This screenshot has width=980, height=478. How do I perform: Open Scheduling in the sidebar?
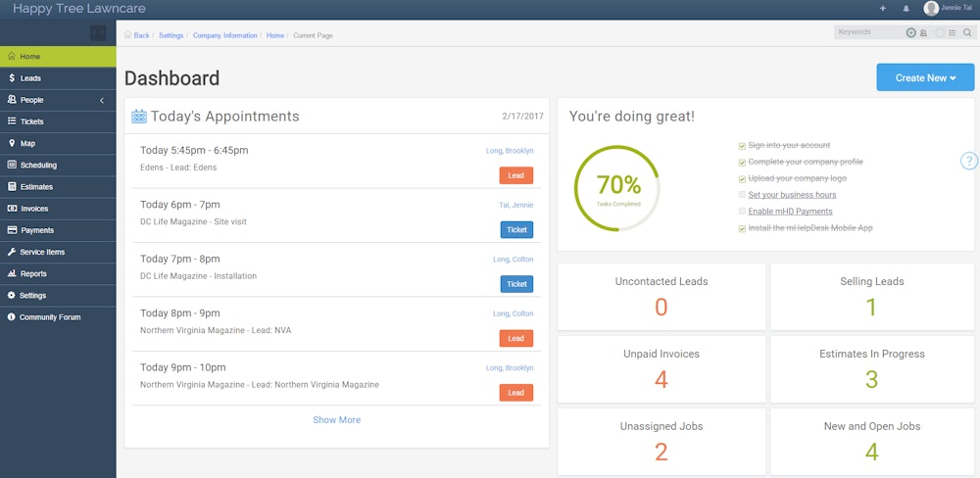[x=38, y=166]
